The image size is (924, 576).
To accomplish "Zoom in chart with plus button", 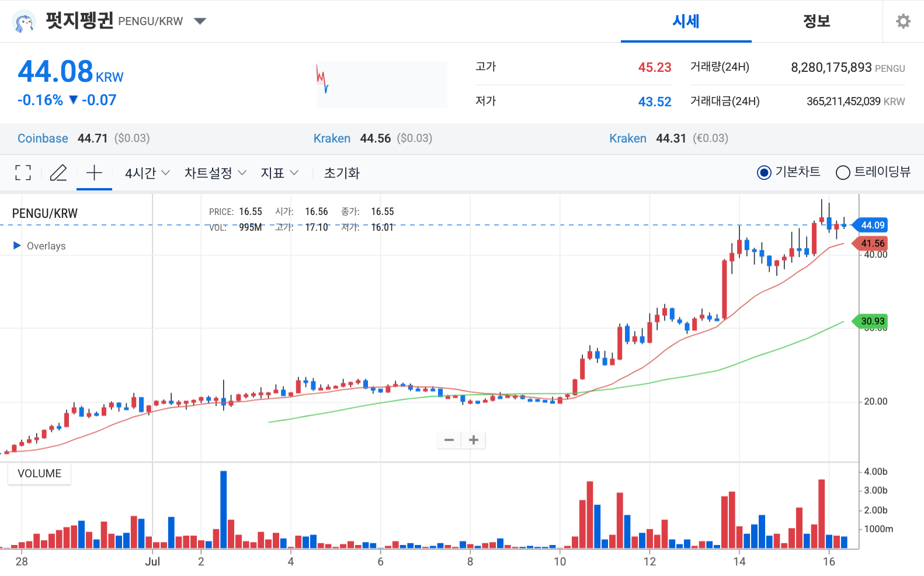I will 474,440.
